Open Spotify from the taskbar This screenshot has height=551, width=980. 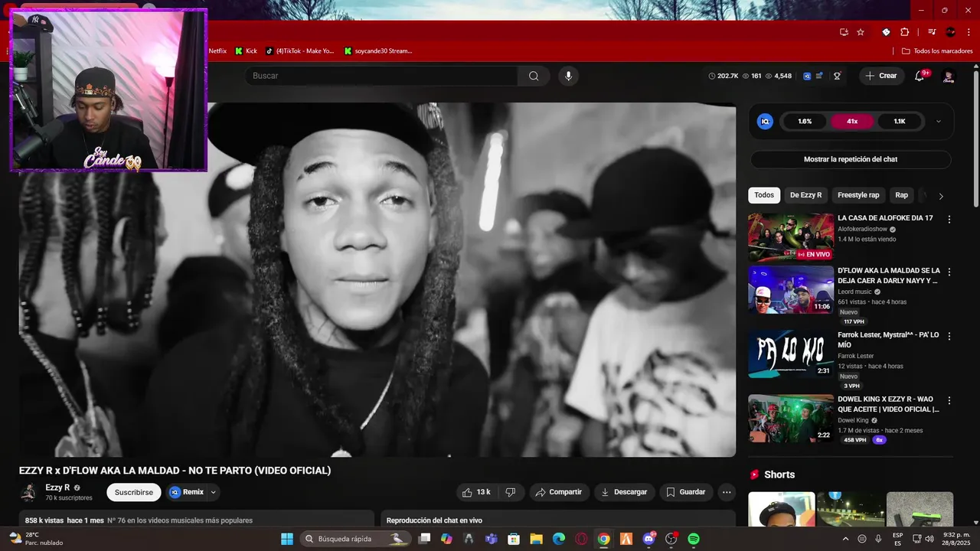694,539
